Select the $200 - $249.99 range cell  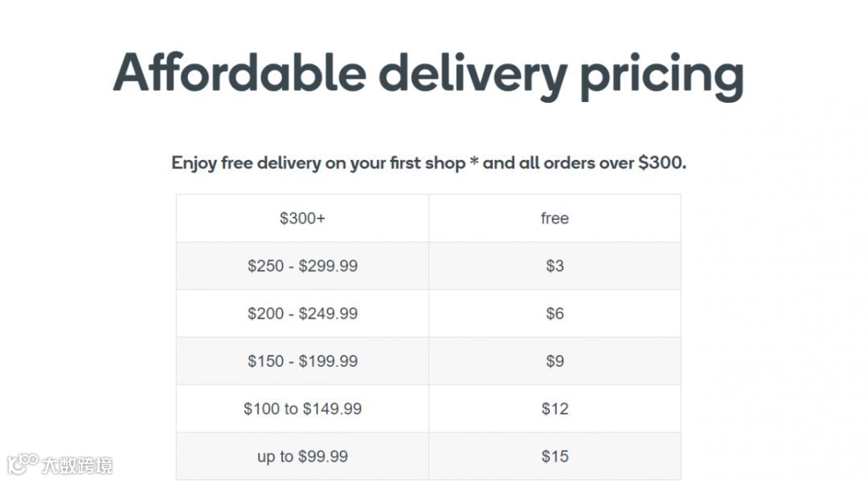[302, 313]
